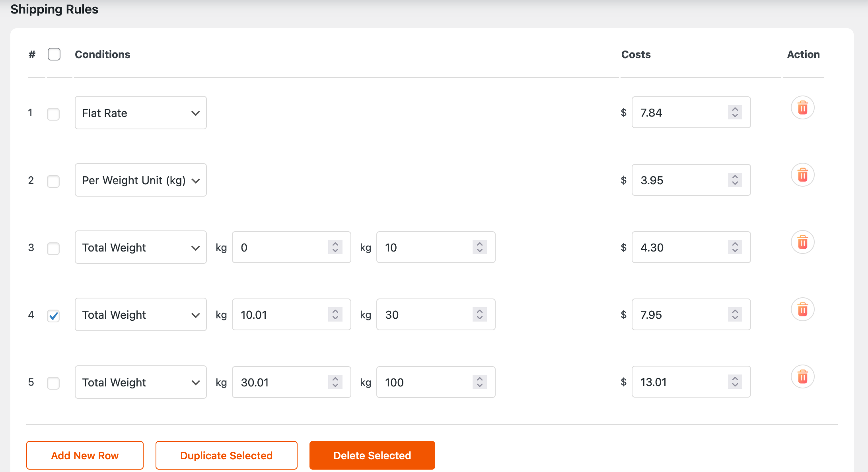The height and width of the screenshot is (472, 868).
Task: Click stepper arrows on 4.30 cost
Action: 735,247
